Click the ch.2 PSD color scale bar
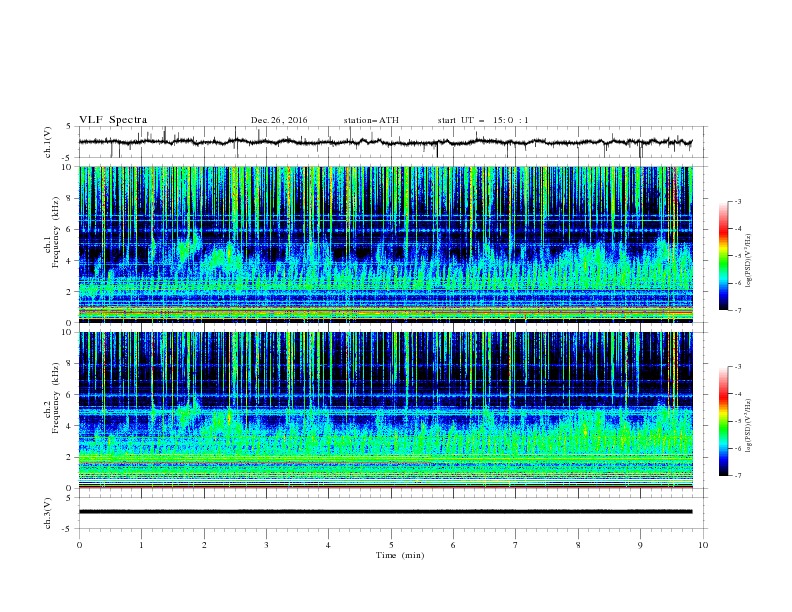This screenshot has width=792, height=612. point(723,421)
